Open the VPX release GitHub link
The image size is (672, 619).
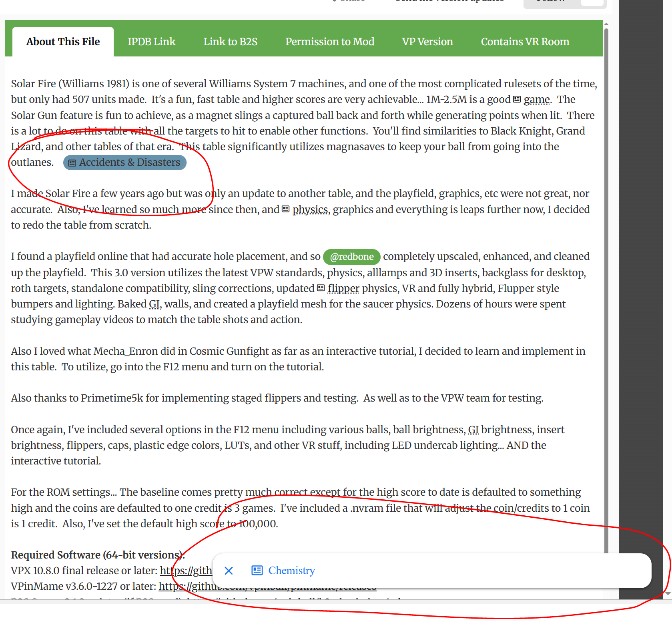(x=186, y=571)
